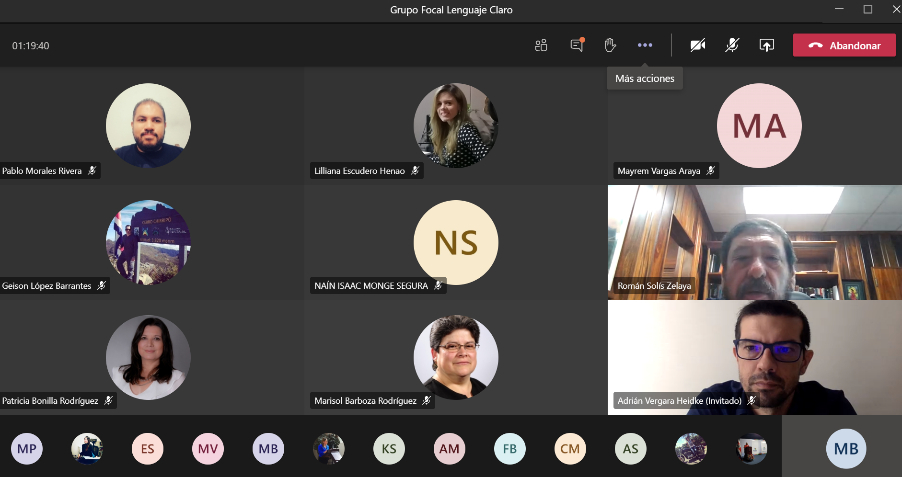Click the ES participant bubble

click(x=148, y=449)
